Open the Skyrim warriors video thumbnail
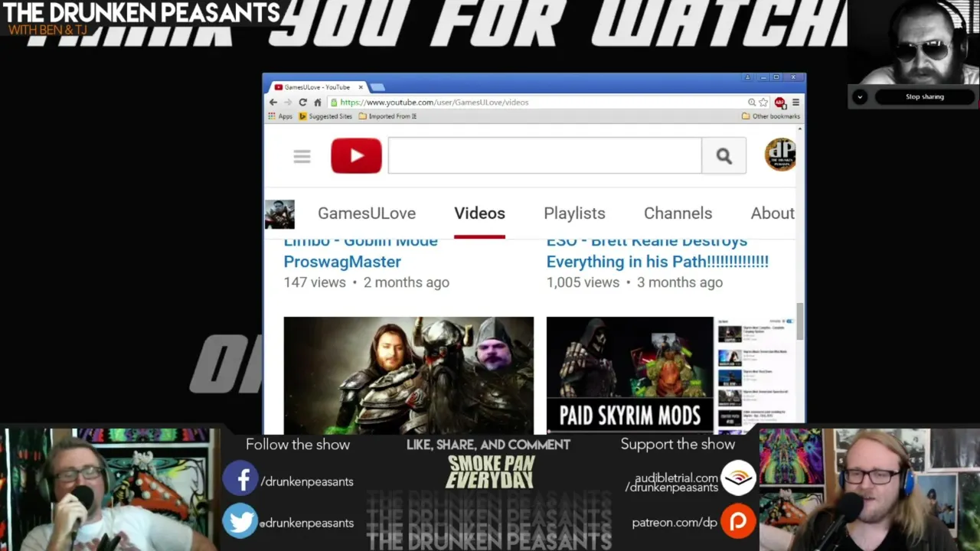980x551 pixels. 409,375
